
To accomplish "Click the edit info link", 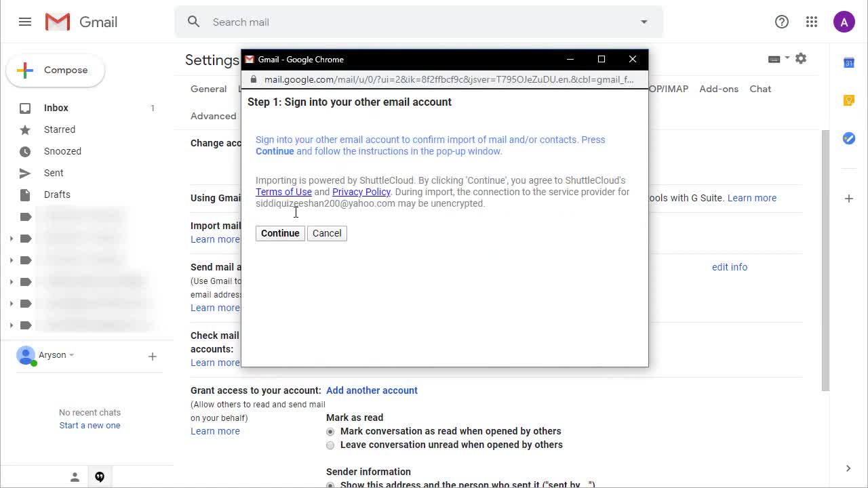I will pyautogui.click(x=730, y=267).
